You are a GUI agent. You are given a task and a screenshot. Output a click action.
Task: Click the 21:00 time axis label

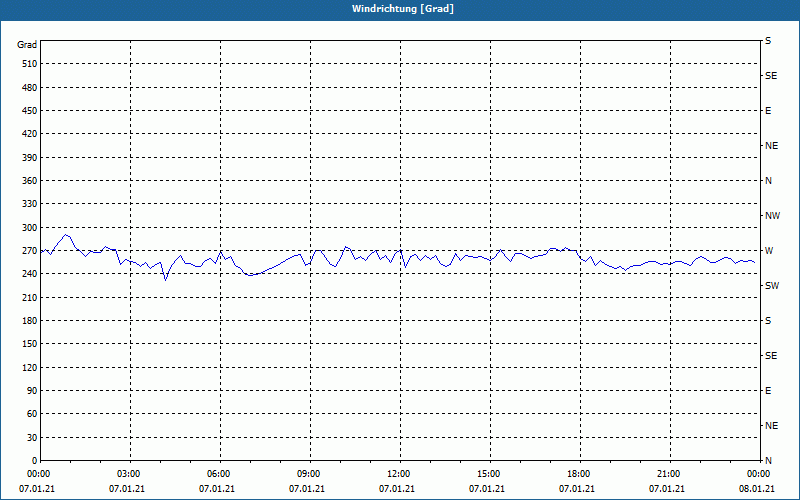point(668,474)
